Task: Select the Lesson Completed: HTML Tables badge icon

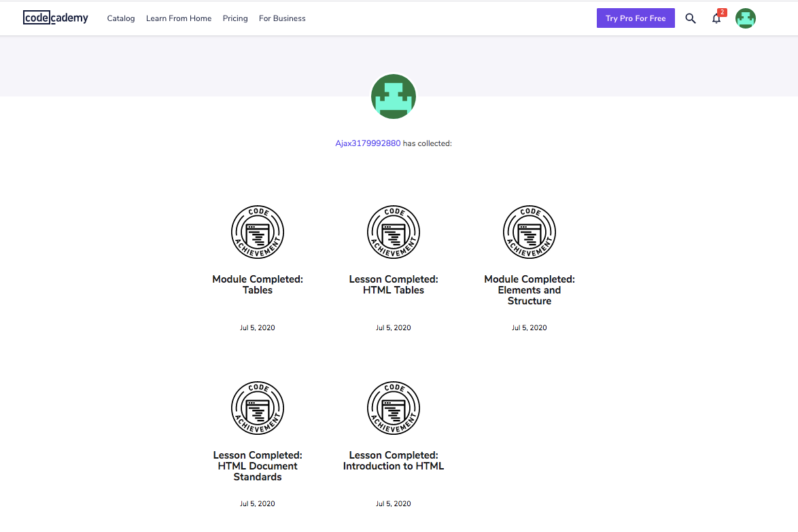Action: pyautogui.click(x=394, y=232)
